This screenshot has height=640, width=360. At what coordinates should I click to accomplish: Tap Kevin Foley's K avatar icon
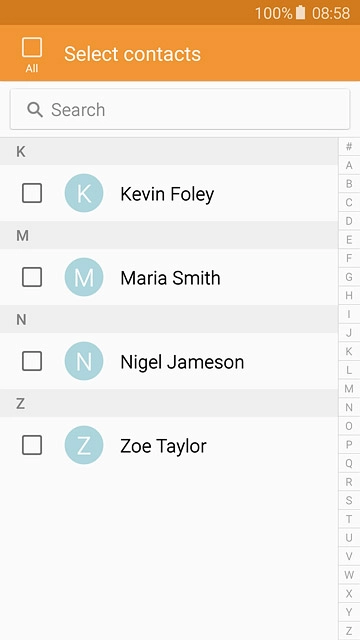[84, 193]
